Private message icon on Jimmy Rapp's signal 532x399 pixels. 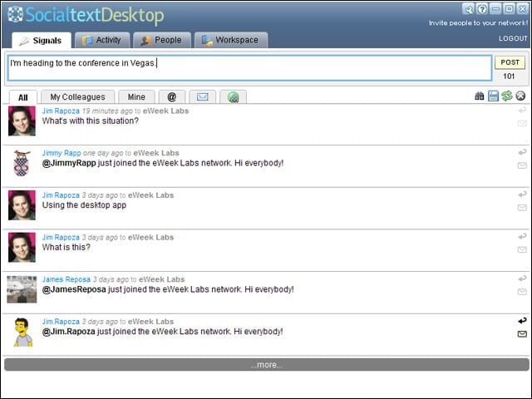click(x=522, y=165)
